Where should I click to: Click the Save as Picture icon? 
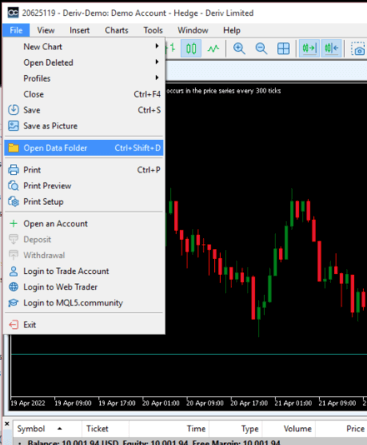click(13, 126)
